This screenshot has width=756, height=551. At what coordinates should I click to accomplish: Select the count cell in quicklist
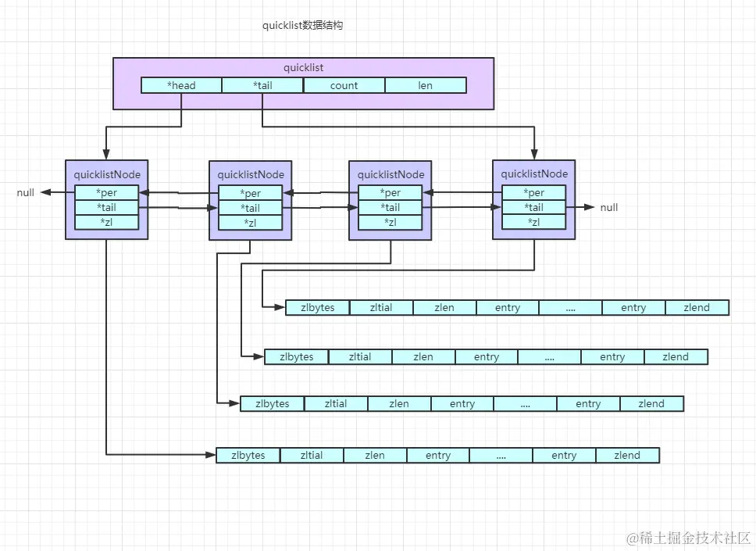344,85
